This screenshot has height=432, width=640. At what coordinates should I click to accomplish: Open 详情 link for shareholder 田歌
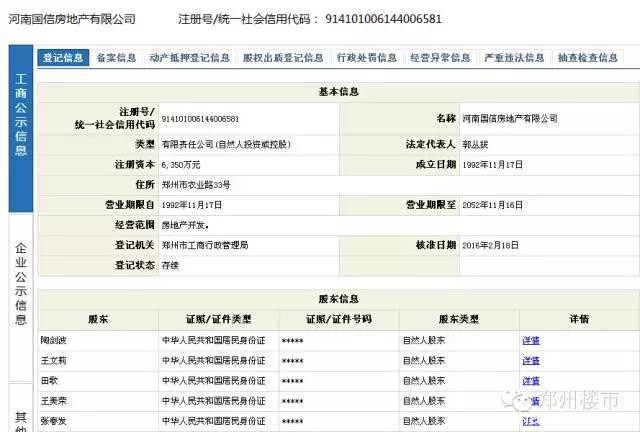(x=531, y=381)
